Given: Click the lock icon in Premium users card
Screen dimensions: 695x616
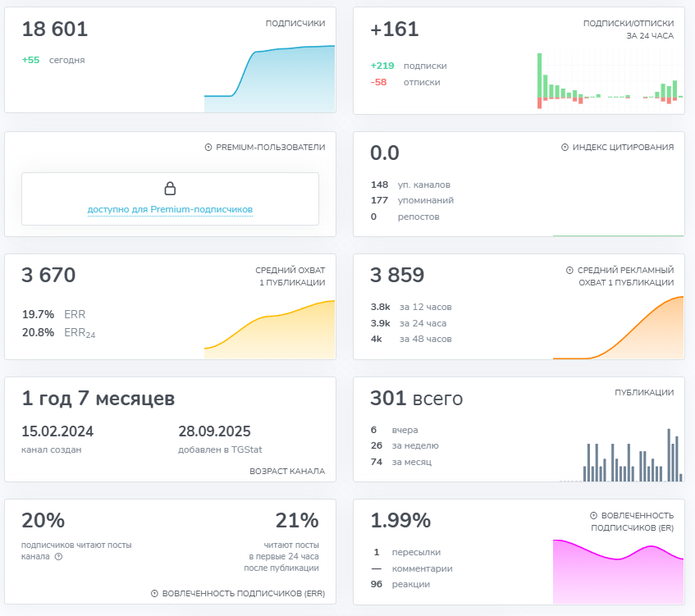Looking at the screenshot, I should tap(170, 189).
